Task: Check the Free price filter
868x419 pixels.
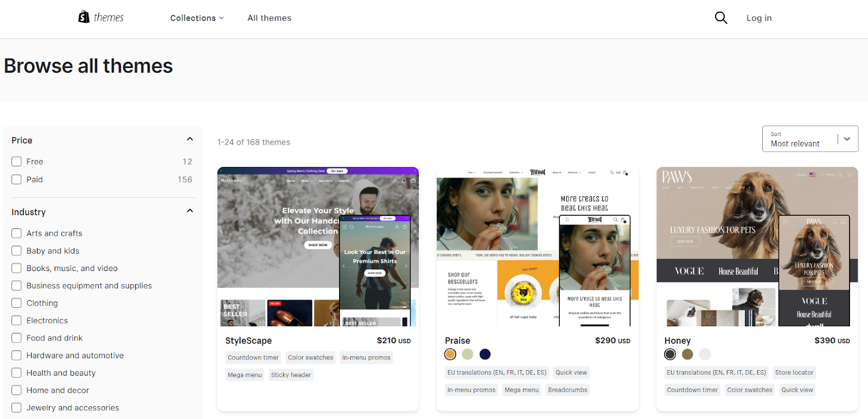Action: pyautogui.click(x=17, y=162)
